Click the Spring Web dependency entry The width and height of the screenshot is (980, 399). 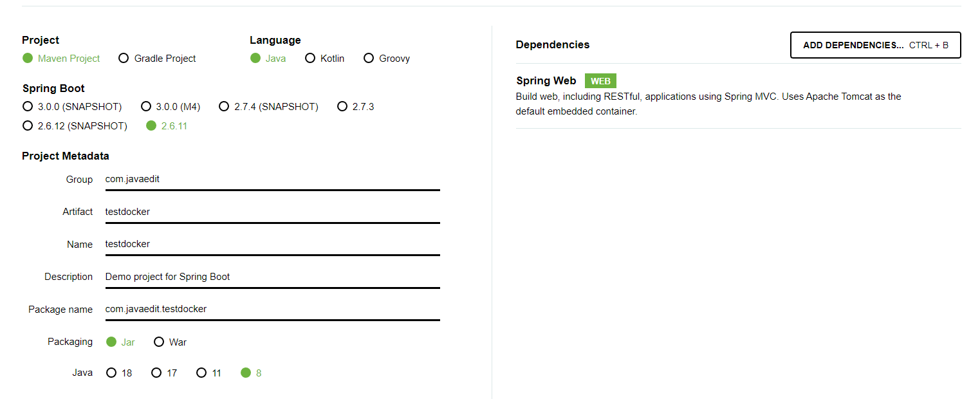point(738,96)
